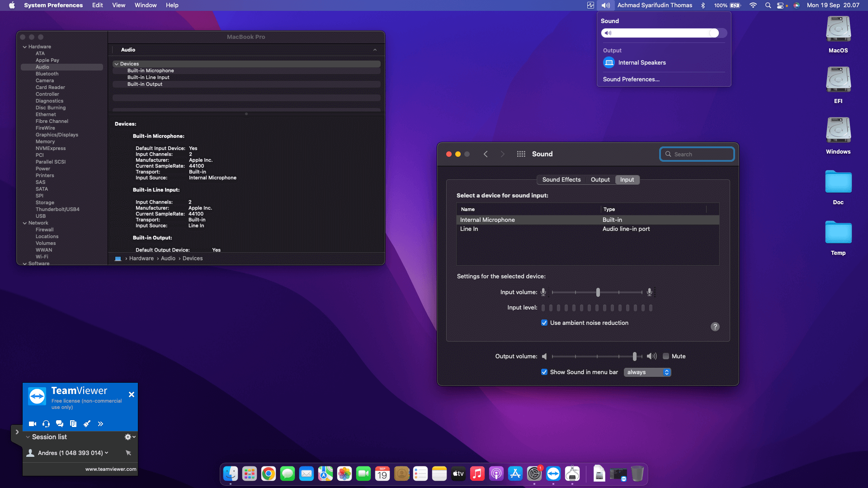Check the Mute checkbox
The image size is (868, 488).
(x=666, y=356)
